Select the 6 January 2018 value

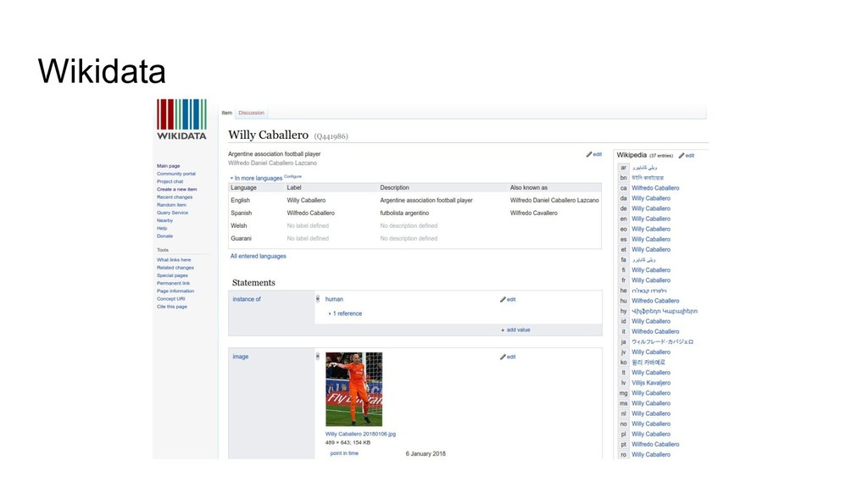click(426, 454)
